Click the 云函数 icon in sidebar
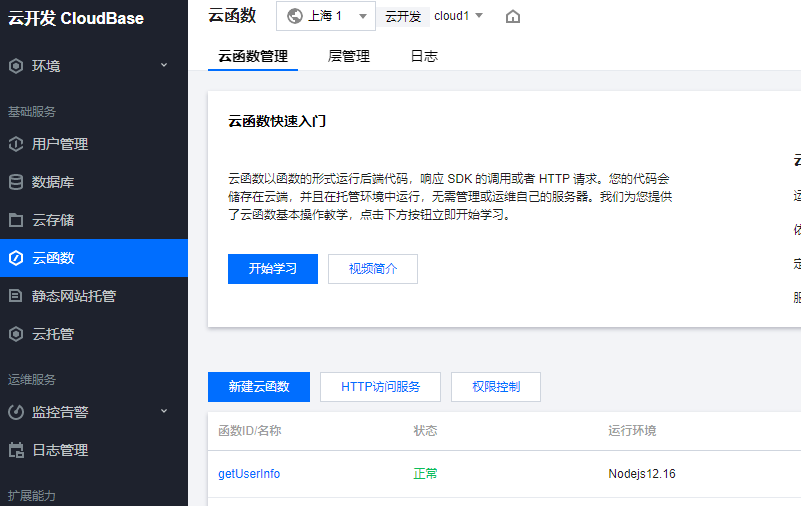The height and width of the screenshot is (506, 801). coord(16,258)
